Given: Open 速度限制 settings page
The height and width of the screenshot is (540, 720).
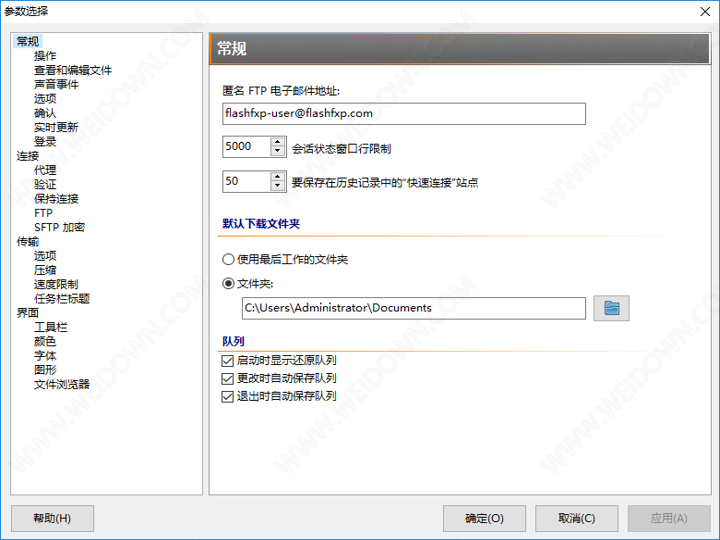Looking at the screenshot, I should [x=56, y=284].
